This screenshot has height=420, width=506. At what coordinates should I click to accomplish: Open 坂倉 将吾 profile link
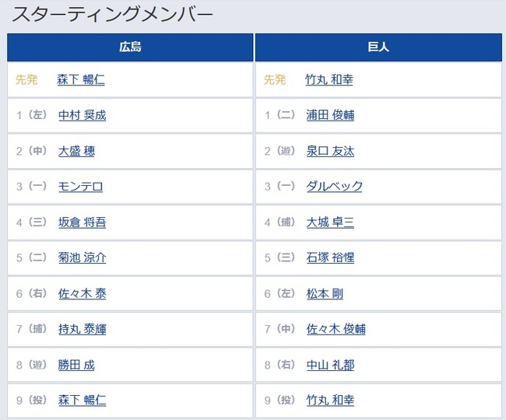tap(82, 222)
